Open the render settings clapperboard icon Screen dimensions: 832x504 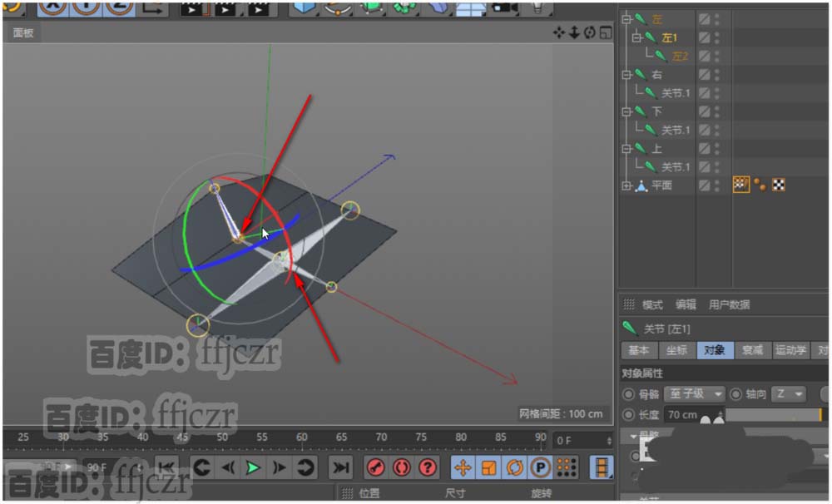tap(259, 8)
